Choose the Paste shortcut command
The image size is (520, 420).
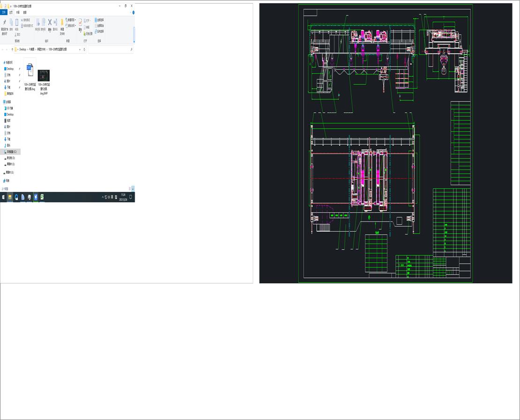click(27, 26)
